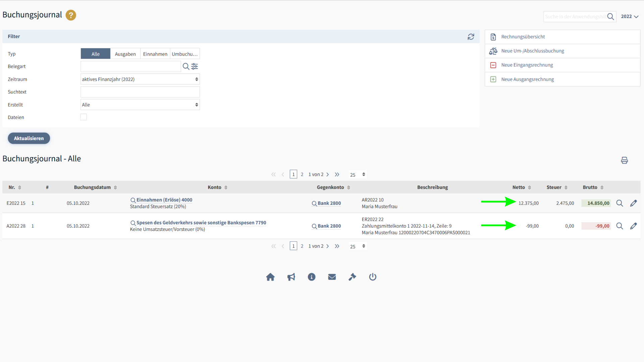Image resolution: width=644 pixels, height=362 pixels.
Task: Open Belegart advanced filter sliders icon
Action: tap(195, 66)
